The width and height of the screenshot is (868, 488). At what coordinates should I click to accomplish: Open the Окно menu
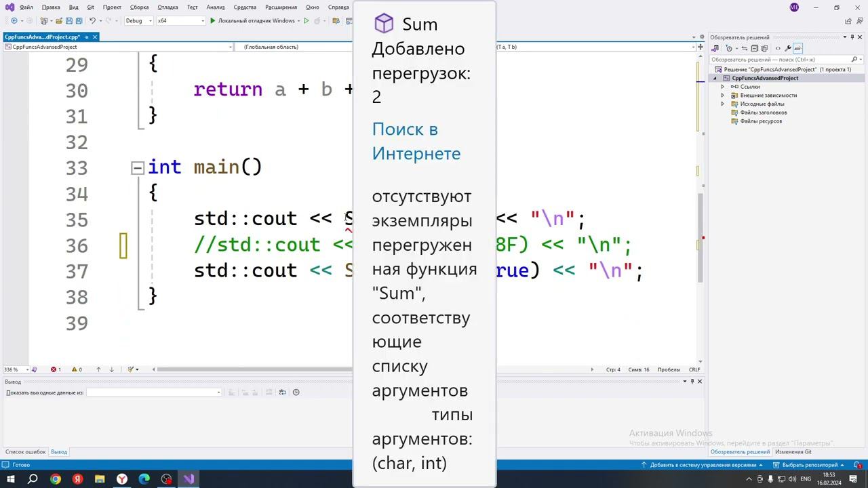312,7
